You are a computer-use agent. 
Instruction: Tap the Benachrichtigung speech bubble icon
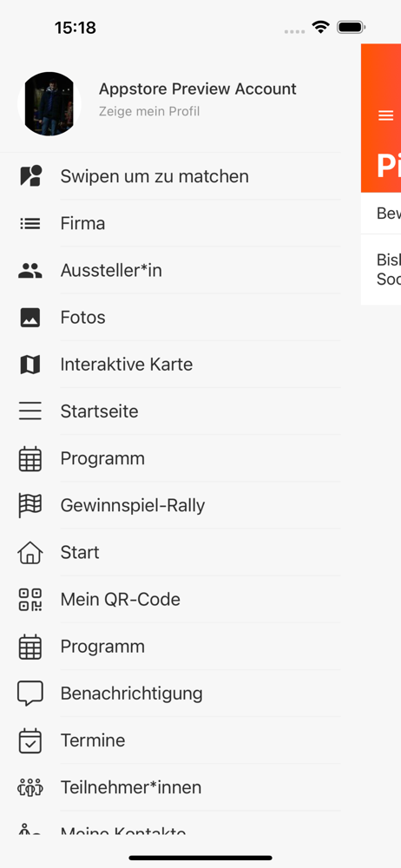[x=30, y=694]
